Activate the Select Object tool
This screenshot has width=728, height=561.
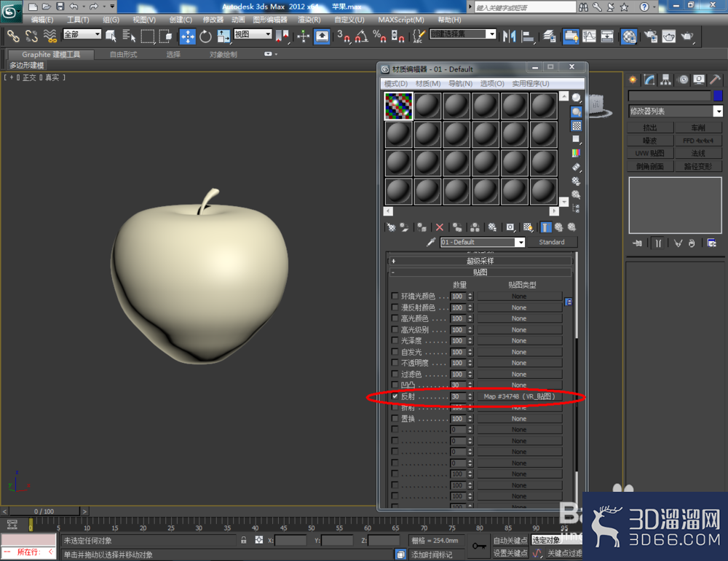click(x=111, y=36)
